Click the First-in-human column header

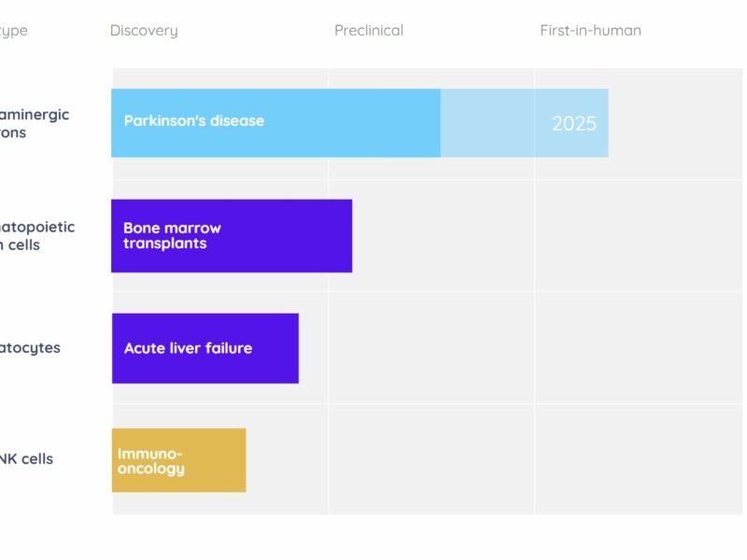coord(591,31)
